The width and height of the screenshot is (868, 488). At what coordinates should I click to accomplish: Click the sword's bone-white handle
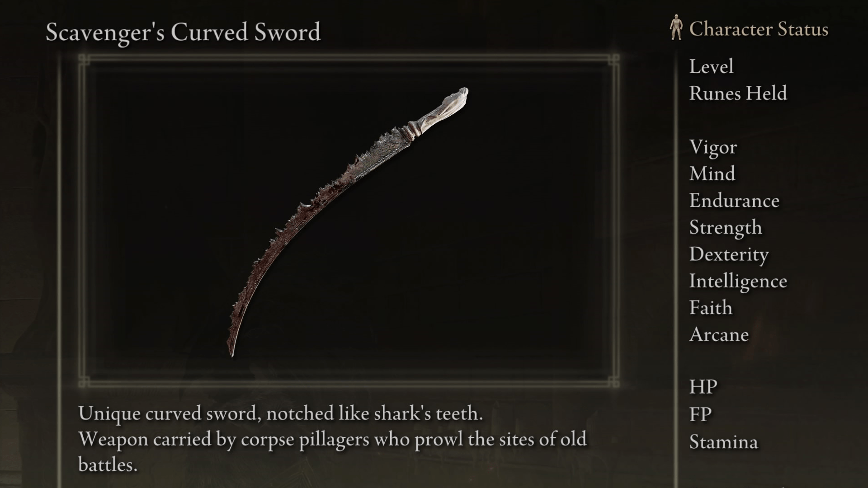pos(441,110)
